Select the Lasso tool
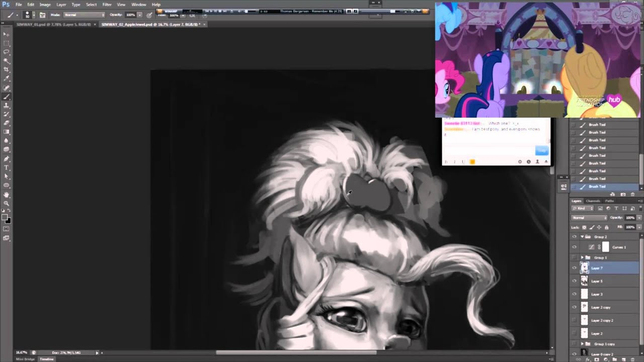 coord(7,52)
